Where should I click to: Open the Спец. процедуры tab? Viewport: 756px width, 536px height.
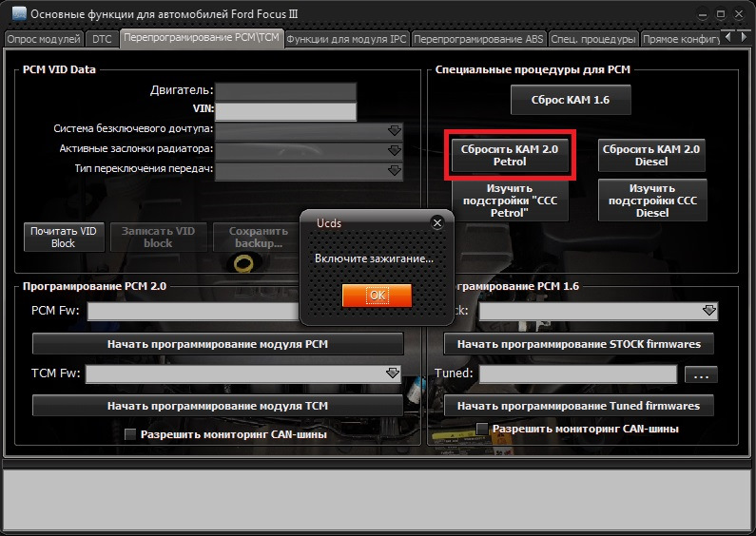click(593, 39)
